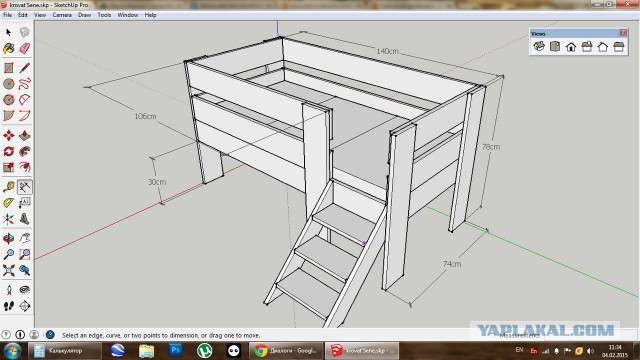Choose the Axes tool

click(x=9, y=219)
